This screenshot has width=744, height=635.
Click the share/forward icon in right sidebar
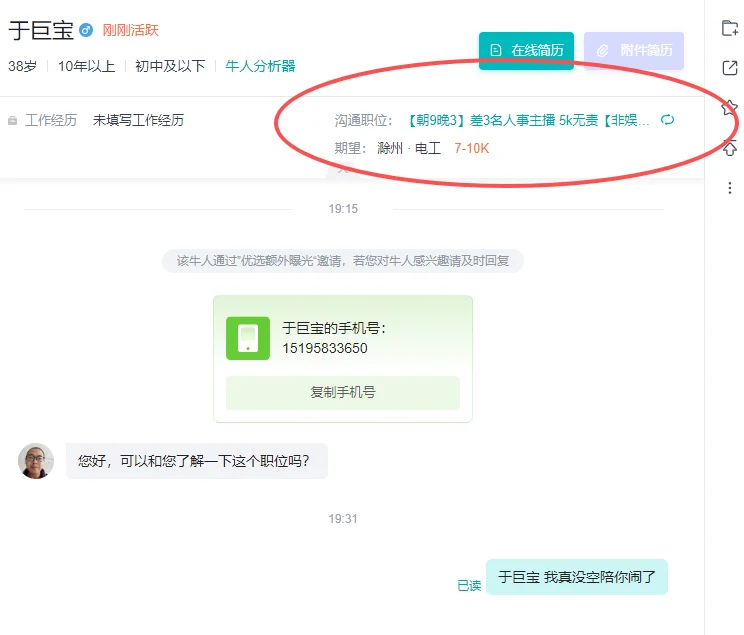[730, 68]
